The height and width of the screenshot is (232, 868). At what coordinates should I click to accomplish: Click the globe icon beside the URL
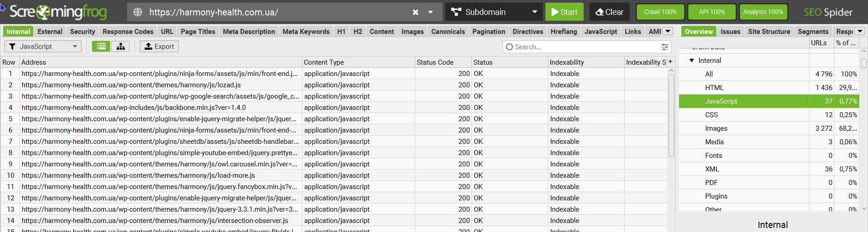(x=138, y=12)
